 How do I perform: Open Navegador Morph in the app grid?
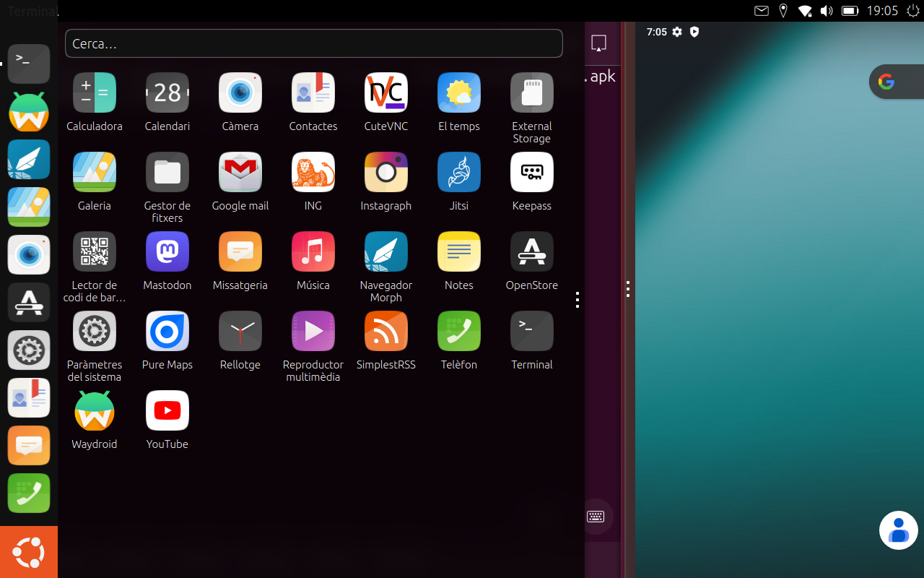(386, 251)
